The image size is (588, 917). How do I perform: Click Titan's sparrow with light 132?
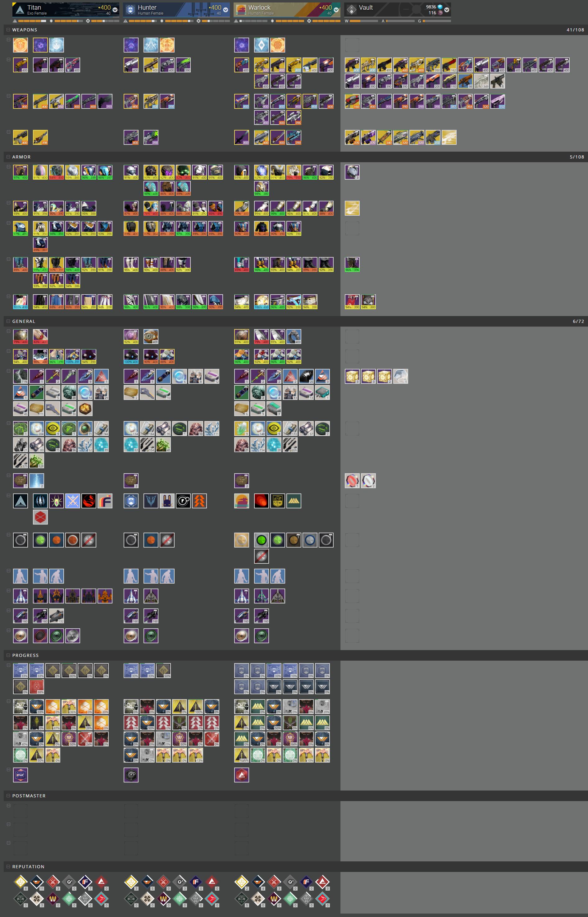point(57,616)
